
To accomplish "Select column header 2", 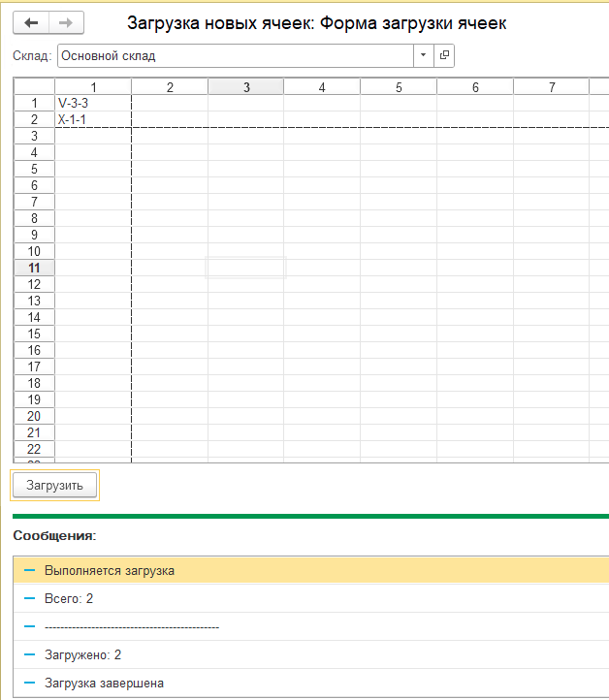I will click(x=170, y=87).
